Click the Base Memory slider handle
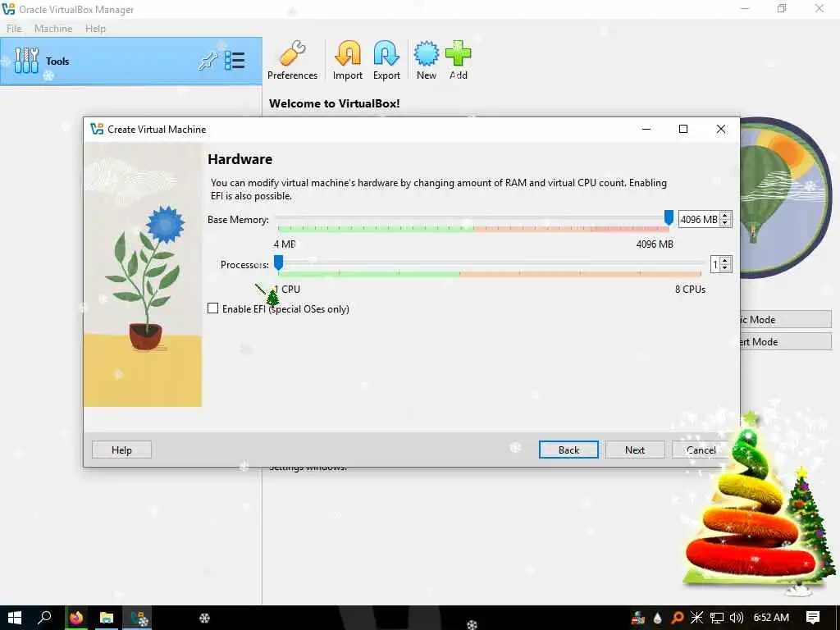Screen dimensions: 840x630 tap(669, 217)
